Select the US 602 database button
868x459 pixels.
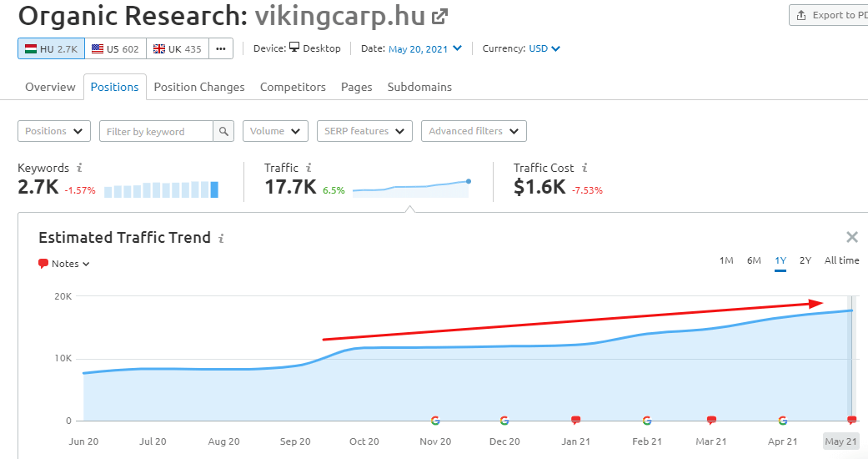tap(116, 48)
